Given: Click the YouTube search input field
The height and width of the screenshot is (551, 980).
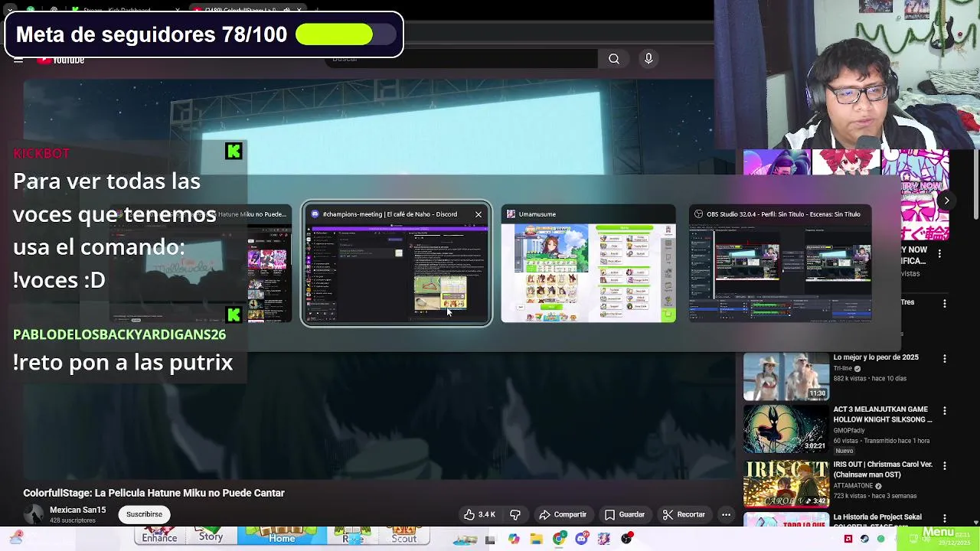Looking at the screenshot, I should pyautogui.click(x=463, y=59).
